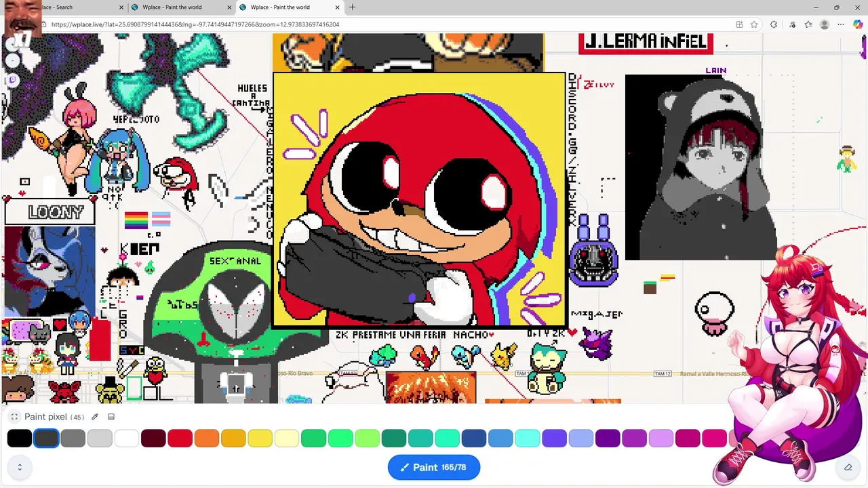Pick the light periwinkle swatch
The height and width of the screenshot is (488, 868).
click(581, 439)
